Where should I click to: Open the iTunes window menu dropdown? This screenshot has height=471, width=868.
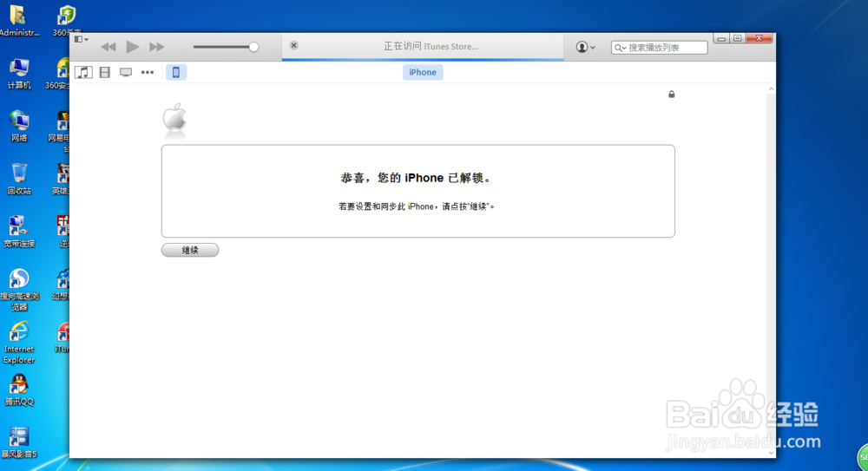82,39
